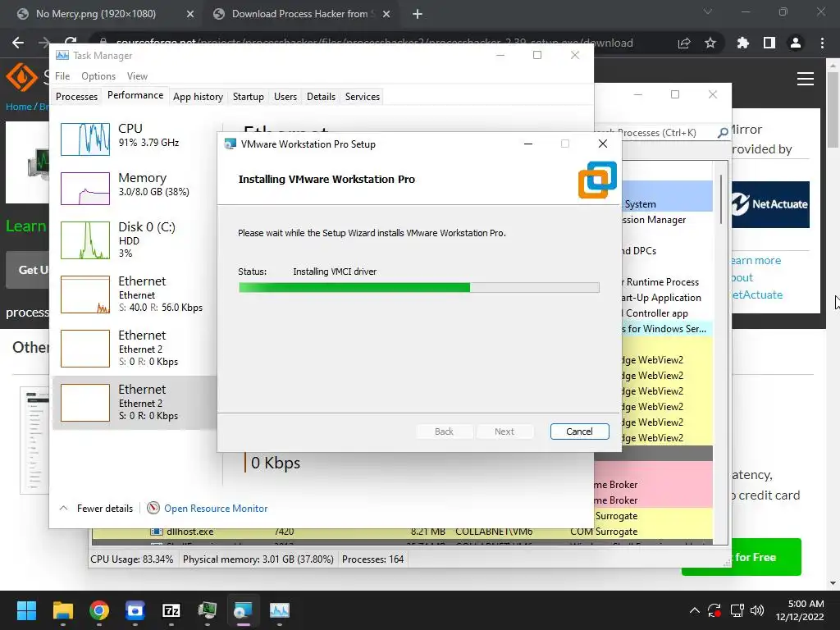Open Resource Monitor link
Viewport: 840px width, 630px height.
[216, 509]
